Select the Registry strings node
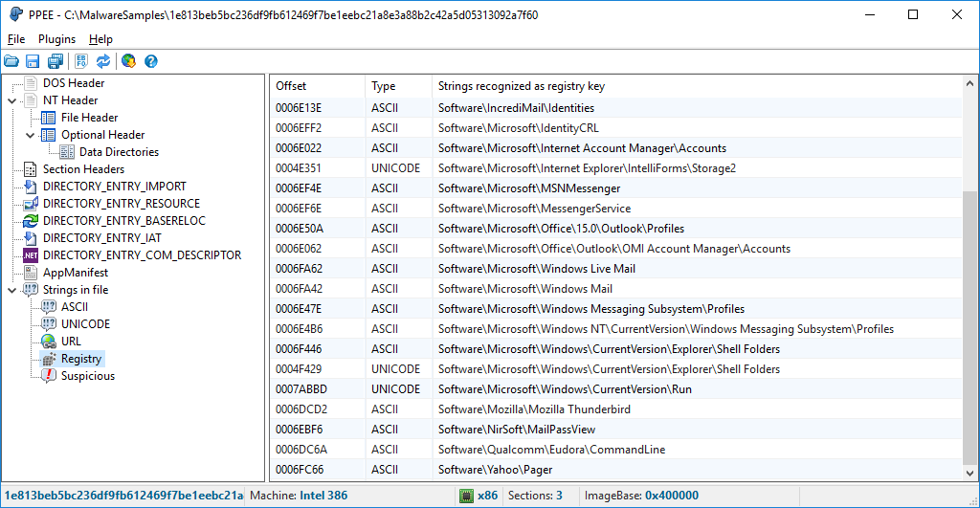 (x=81, y=359)
